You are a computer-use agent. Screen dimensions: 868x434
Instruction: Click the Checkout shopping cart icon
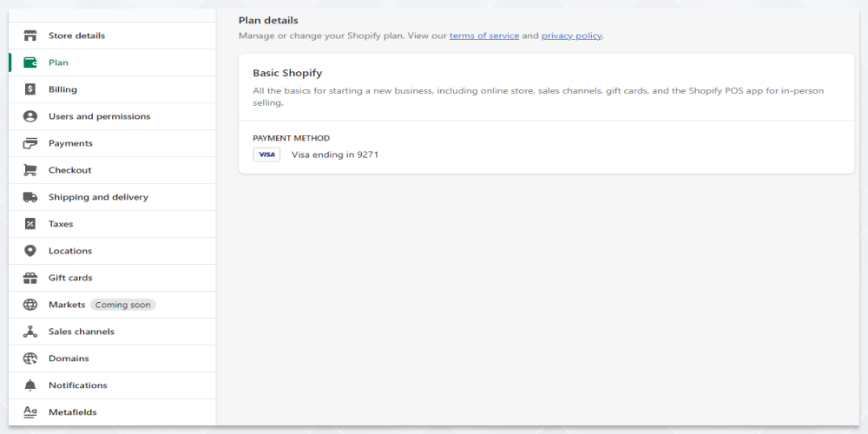(x=30, y=170)
